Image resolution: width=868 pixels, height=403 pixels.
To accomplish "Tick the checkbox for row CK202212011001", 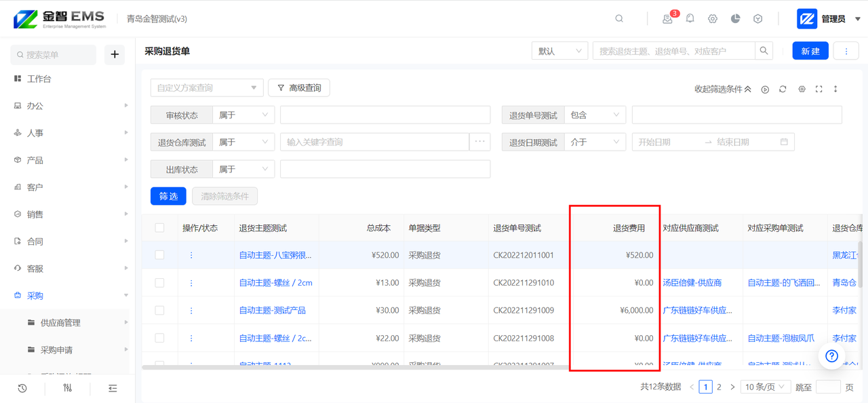I will pyautogui.click(x=159, y=255).
